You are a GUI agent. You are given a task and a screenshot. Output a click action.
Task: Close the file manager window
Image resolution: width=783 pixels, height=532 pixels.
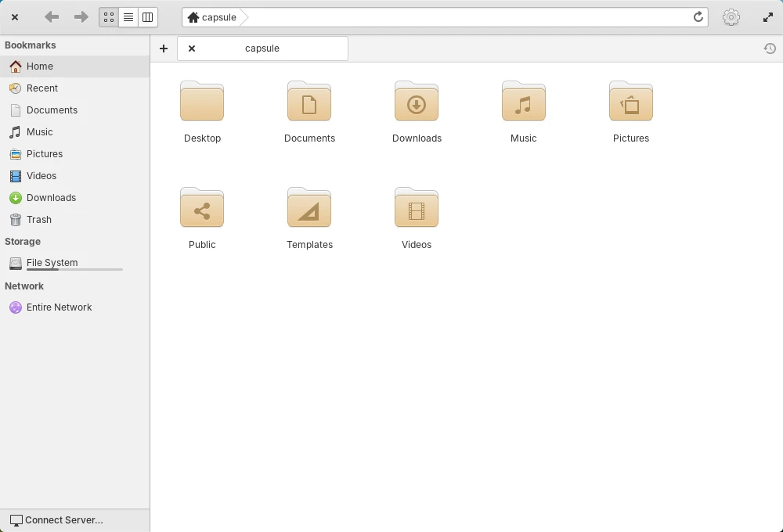pyautogui.click(x=15, y=17)
